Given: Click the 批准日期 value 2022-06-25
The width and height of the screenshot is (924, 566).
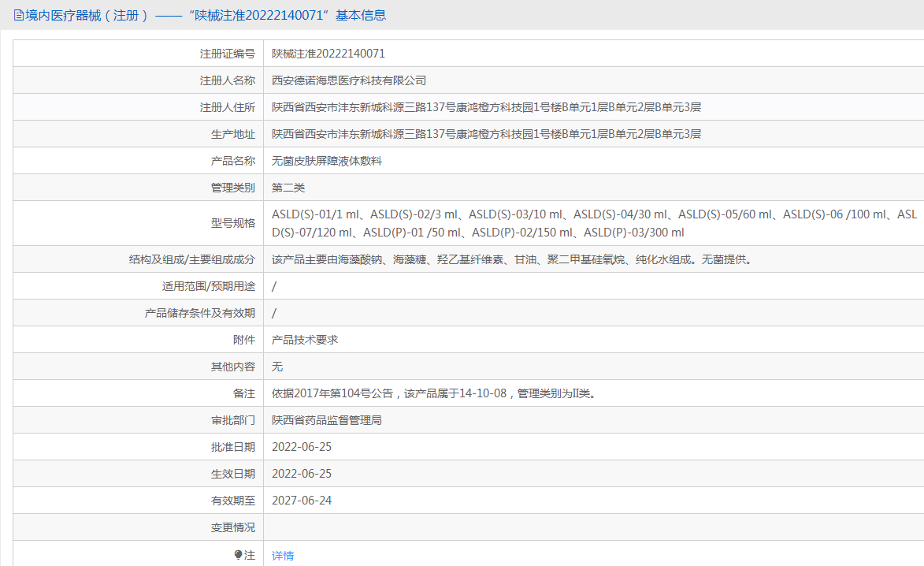Looking at the screenshot, I should [x=302, y=447].
